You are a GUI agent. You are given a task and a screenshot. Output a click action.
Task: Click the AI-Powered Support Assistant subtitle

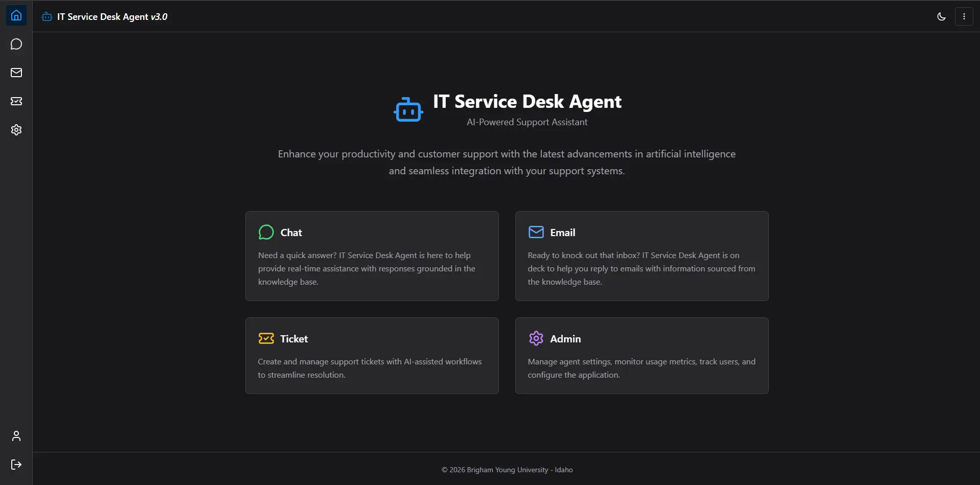click(x=527, y=122)
